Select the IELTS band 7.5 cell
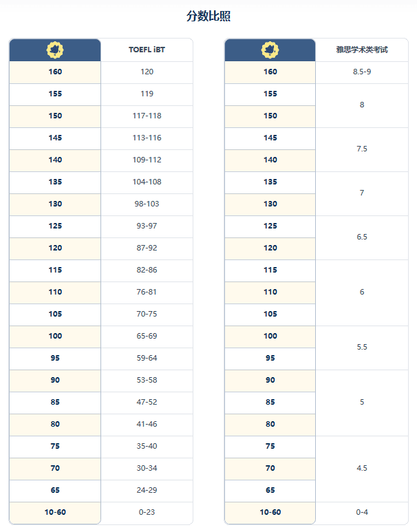The image size is (417, 532). 362,149
